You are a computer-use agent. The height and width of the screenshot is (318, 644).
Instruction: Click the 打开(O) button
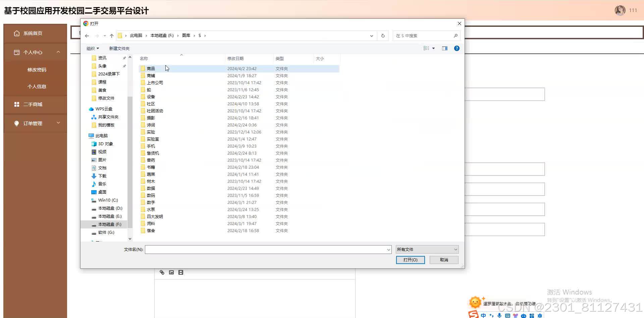[x=410, y=260]
